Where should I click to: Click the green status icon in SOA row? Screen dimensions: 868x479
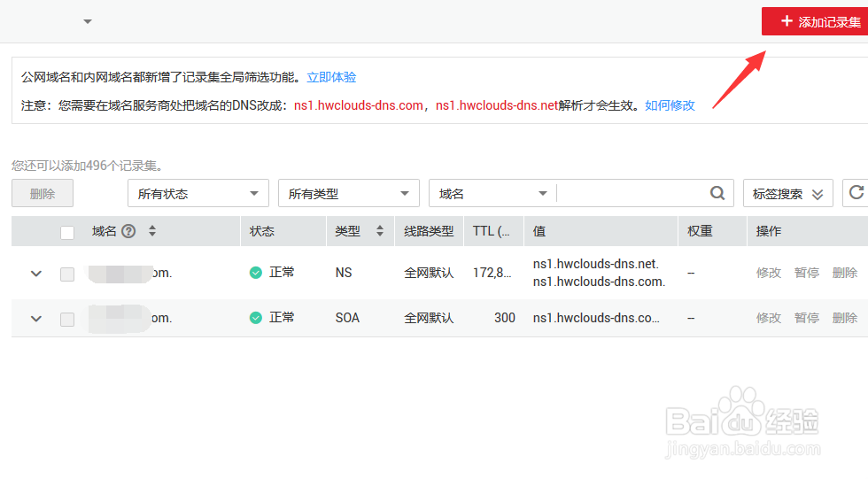[x=256, y=318]
